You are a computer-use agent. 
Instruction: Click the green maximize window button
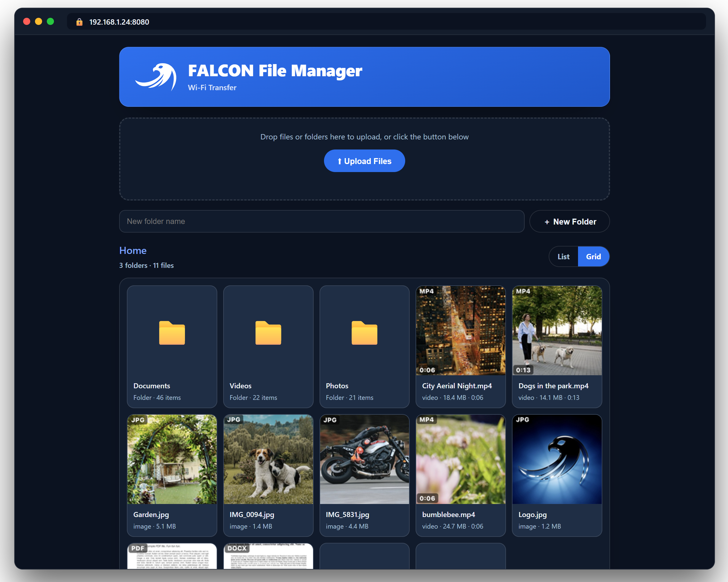50,22
